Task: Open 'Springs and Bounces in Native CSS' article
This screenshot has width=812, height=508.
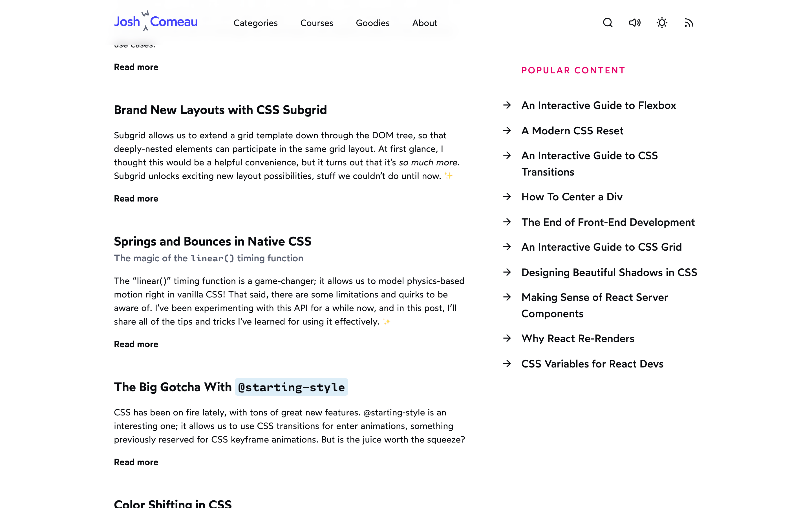Action: (212, 241)
